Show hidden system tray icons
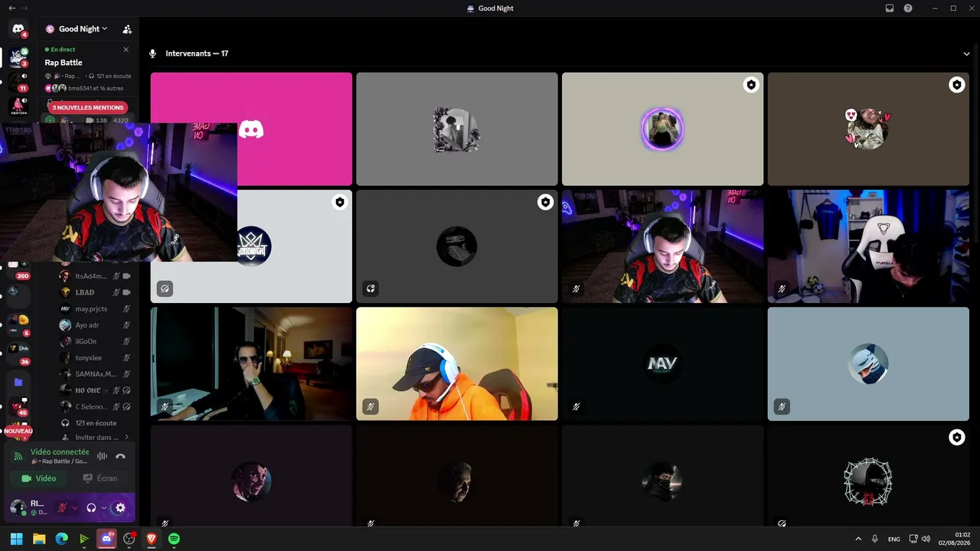980x551 pixels. [x=857, y=539]
